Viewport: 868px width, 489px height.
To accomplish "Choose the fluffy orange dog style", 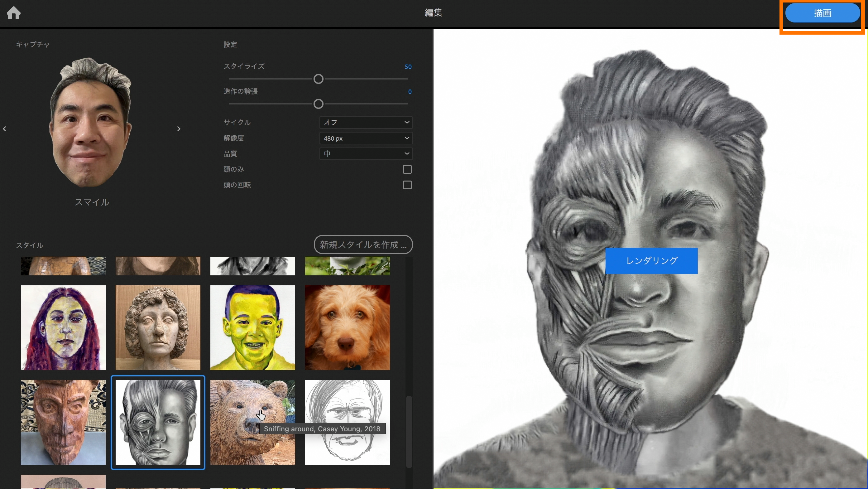I will pos(347,327).
